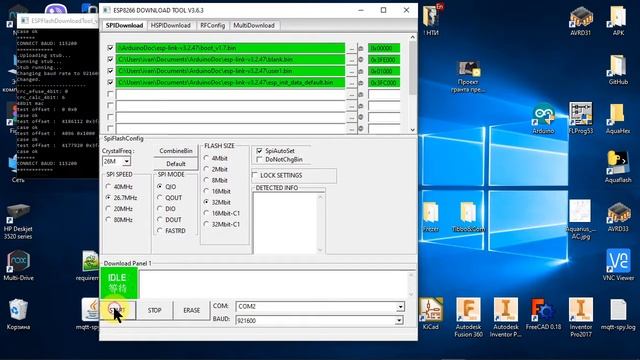This screenshot has width=640, height=360.
Task: Open the Aquaflash desktop shortcut
Action: pyautogui.click(x=618, y=167)
